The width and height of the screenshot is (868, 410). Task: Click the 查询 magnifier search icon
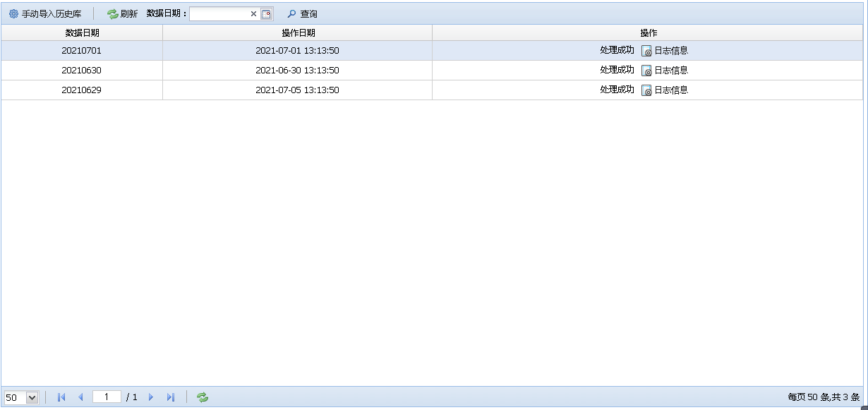pos(291,14)
